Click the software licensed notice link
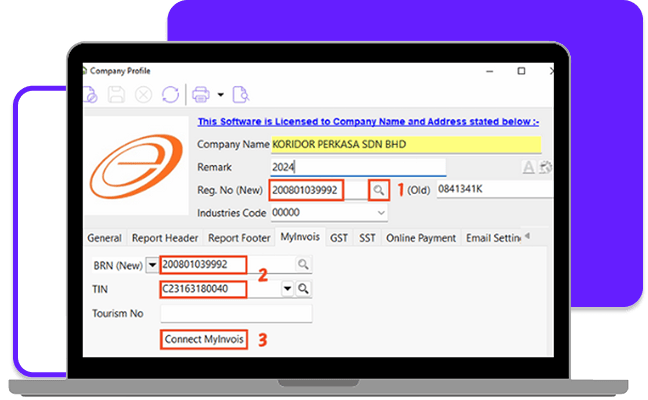Viewport: 648px width, 400px height. tap(368, 121)
